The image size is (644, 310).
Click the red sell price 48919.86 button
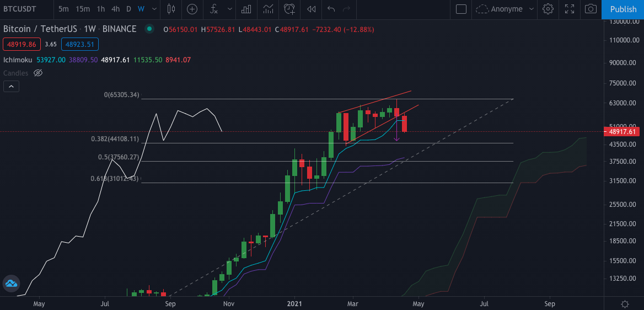coord(22,44)
